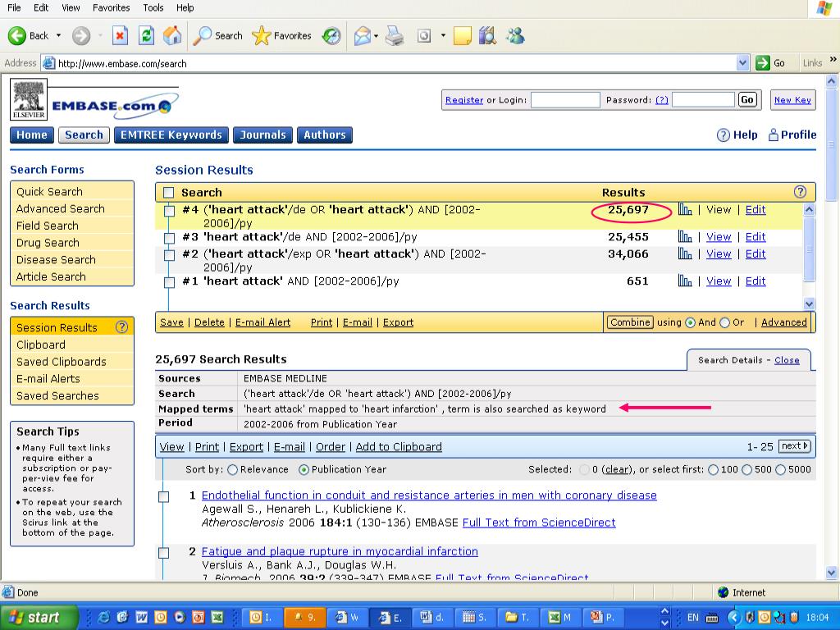This screenshot has height=630, width=840.
Task: Tick the checkbox for search #4
Action: 169,211
